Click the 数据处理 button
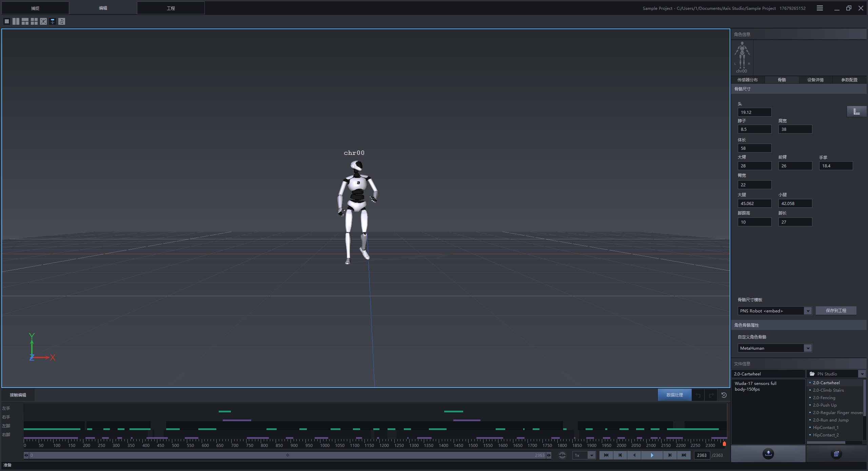Image resolution: width=868 pixels, height=471 pixels. [674, 395]
